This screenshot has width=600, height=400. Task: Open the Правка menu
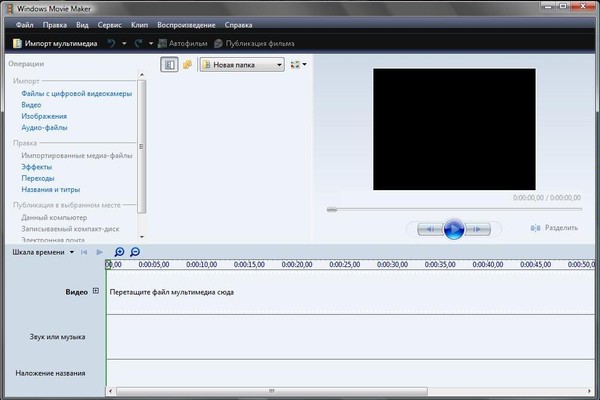(x=55, y=25)
